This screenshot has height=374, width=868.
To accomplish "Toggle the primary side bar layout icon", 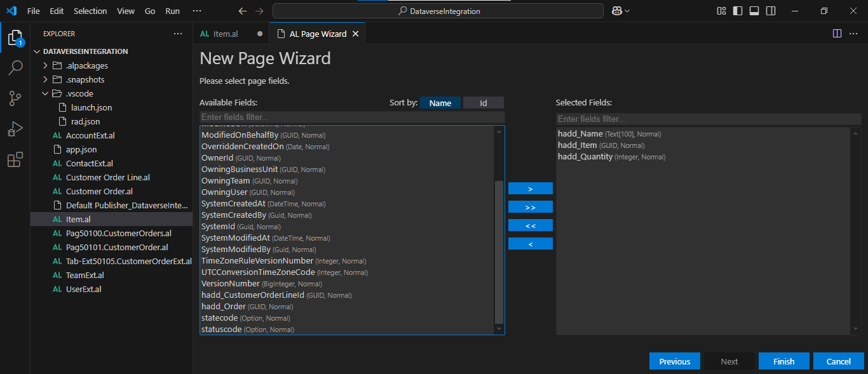I will (x=738, y=11).
